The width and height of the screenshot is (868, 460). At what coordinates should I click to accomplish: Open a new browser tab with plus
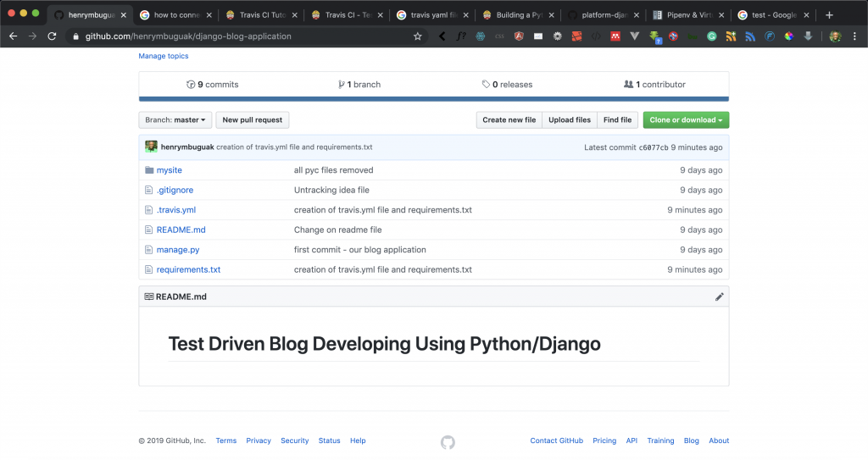(x=829, y=15)
